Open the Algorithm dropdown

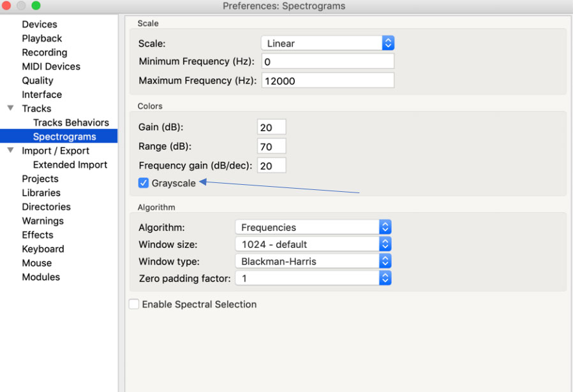click(313, 228)
